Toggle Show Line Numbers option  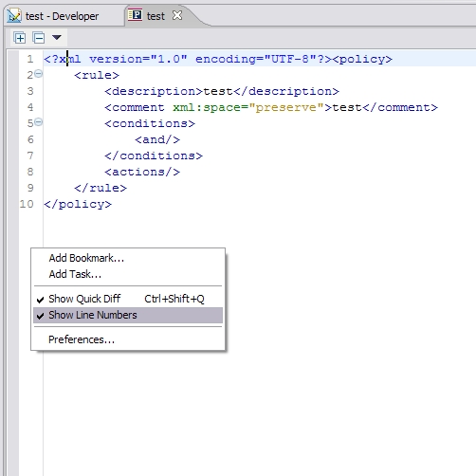pos(128,315)
